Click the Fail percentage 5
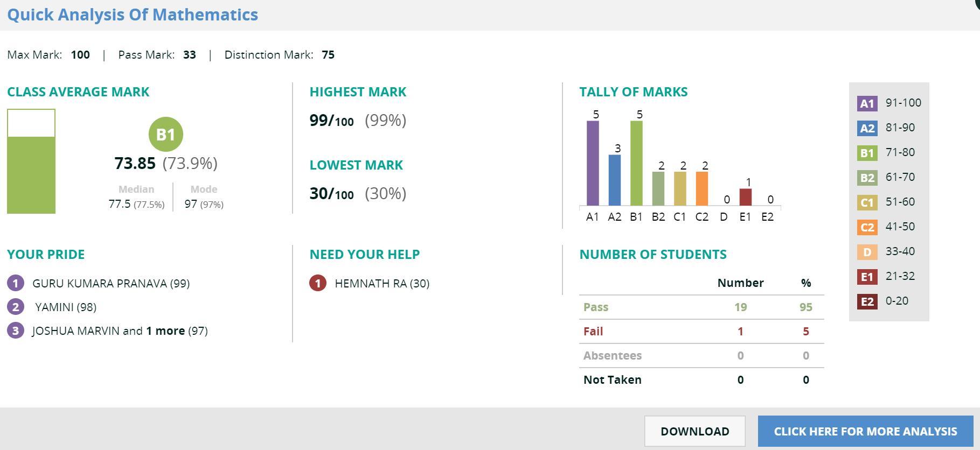 (806, 332)
